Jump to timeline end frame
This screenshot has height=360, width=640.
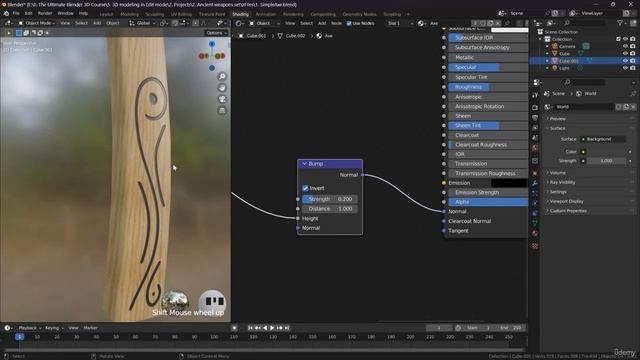(287, 328)
